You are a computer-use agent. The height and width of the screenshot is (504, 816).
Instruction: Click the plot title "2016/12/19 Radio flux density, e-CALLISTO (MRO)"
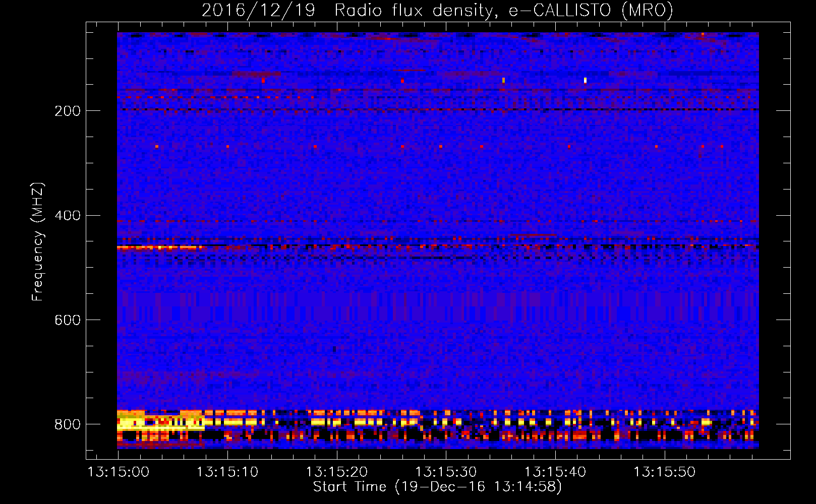point(437,10)
